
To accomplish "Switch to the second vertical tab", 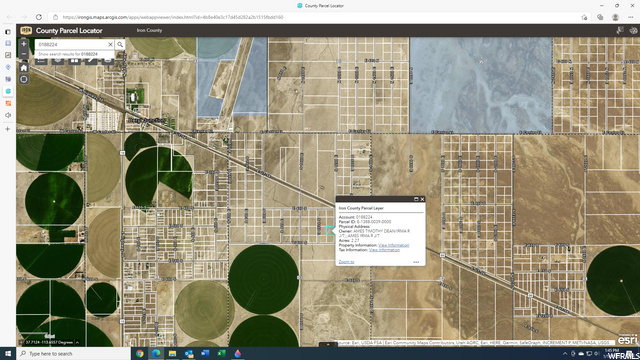I will click(x=8, y=43).
